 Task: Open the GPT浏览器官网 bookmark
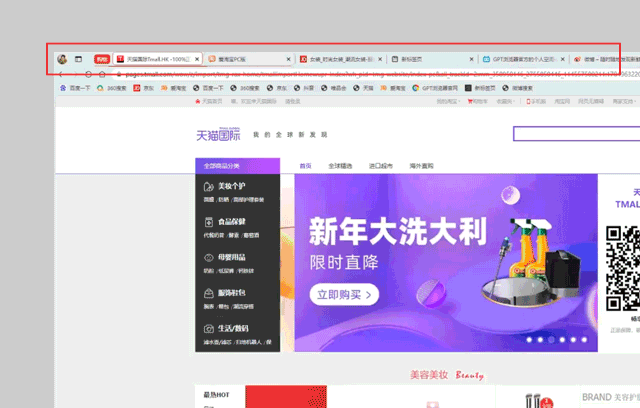435,88
